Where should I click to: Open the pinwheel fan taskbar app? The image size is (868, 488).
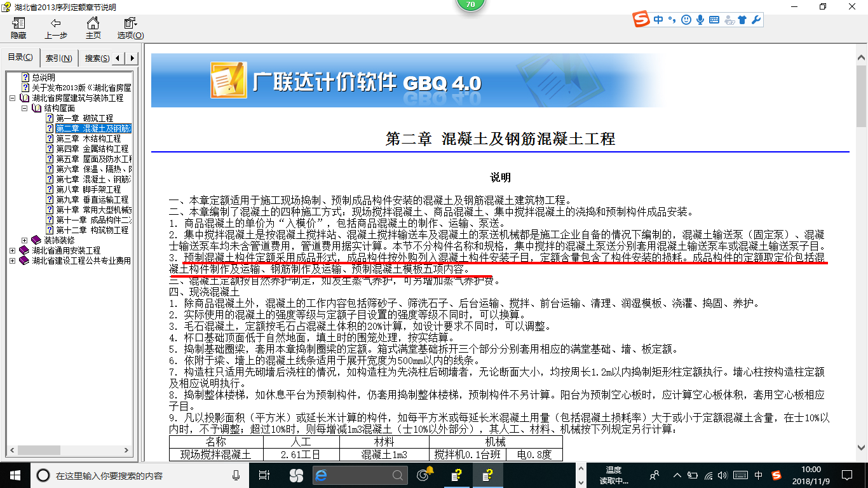(x=295, y=475)
